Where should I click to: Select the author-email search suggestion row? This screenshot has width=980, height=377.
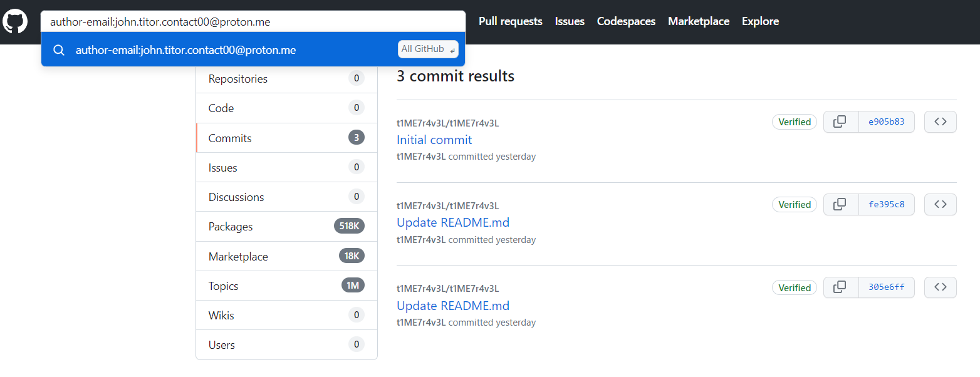pyautogui.click(x=253, y=49)
